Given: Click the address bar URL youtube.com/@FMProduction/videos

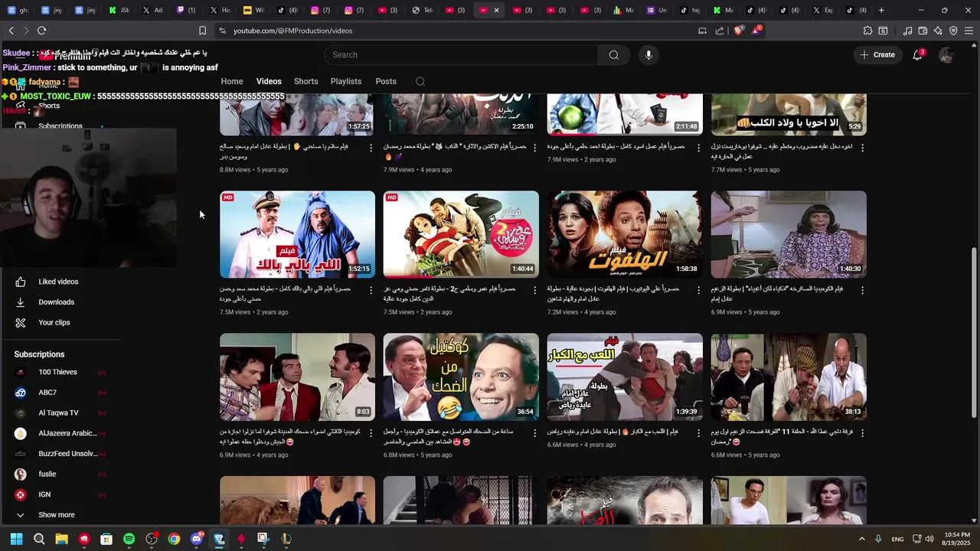Looking at the screenshot, I should pos(292,31).
